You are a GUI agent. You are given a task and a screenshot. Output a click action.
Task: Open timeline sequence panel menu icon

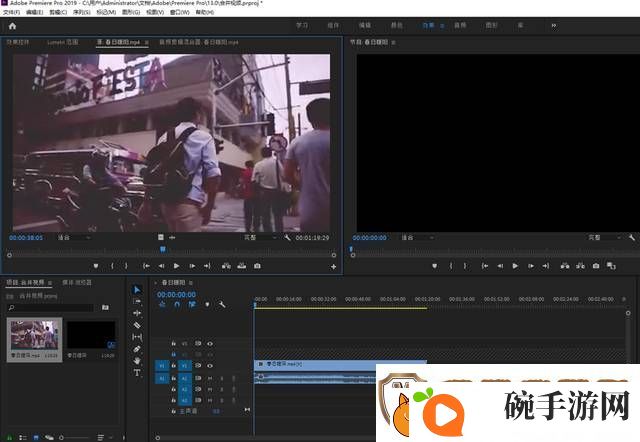coord(191,282)
